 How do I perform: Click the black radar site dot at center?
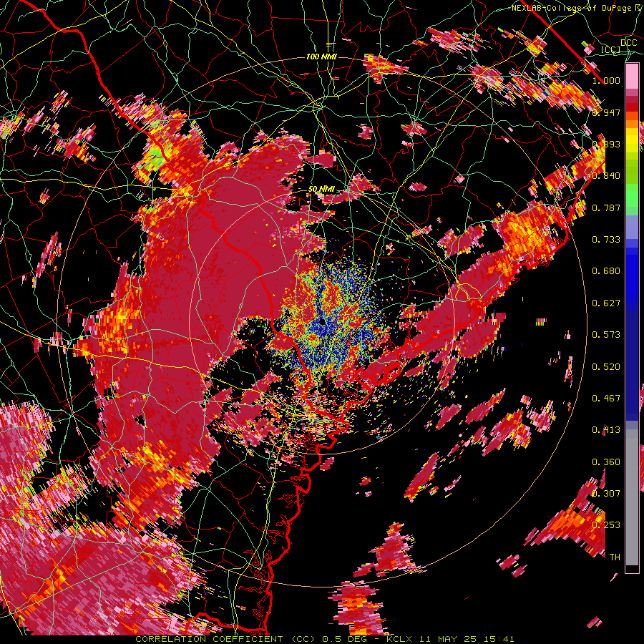pos(323,321)
